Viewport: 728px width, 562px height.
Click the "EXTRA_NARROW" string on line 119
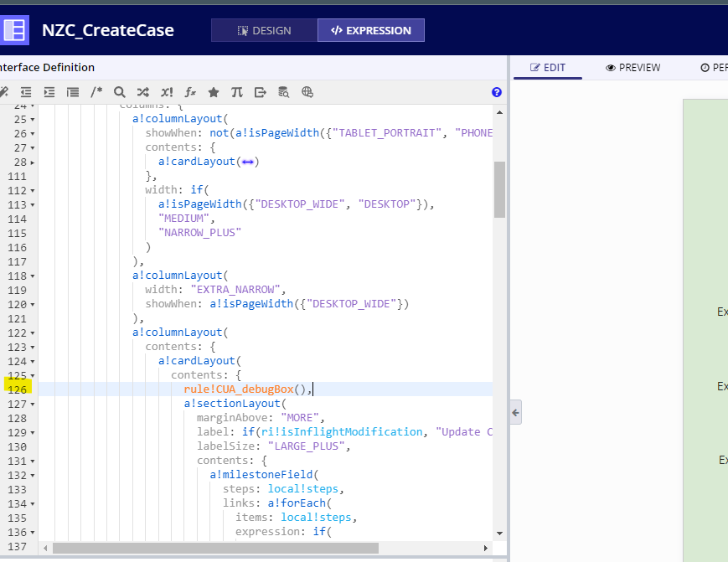235,290
